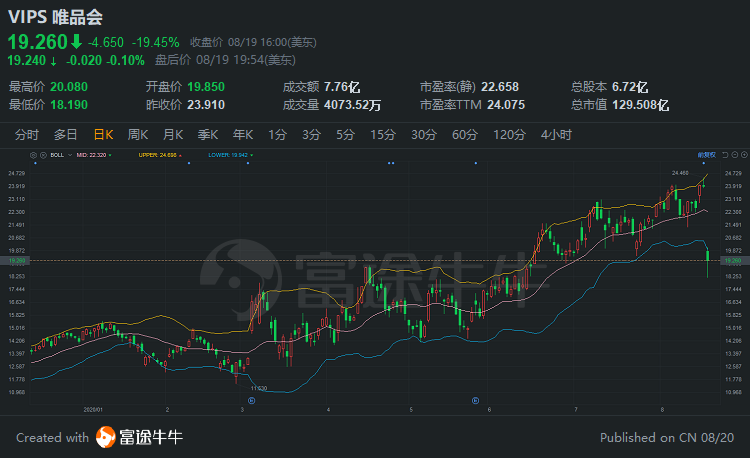
Task: Click the play marker icon near month 6
Action: click(x=475, y=401)
